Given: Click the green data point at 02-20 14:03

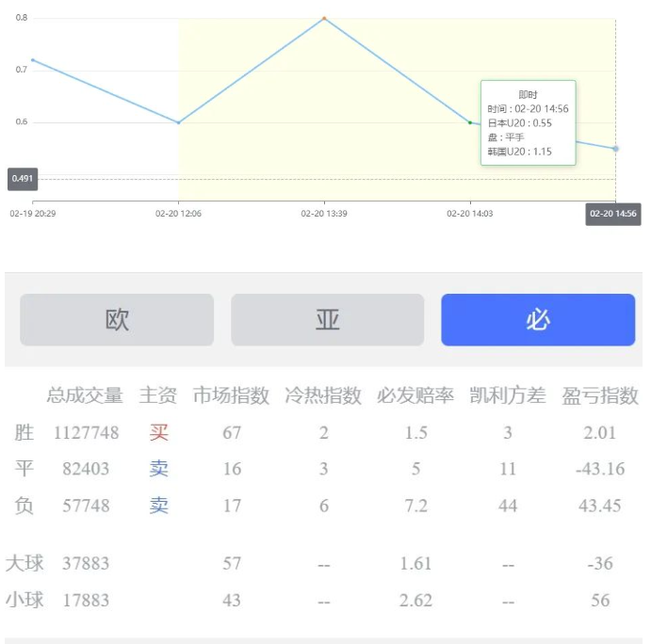Looking at the screenshot, I should point(470,122).
